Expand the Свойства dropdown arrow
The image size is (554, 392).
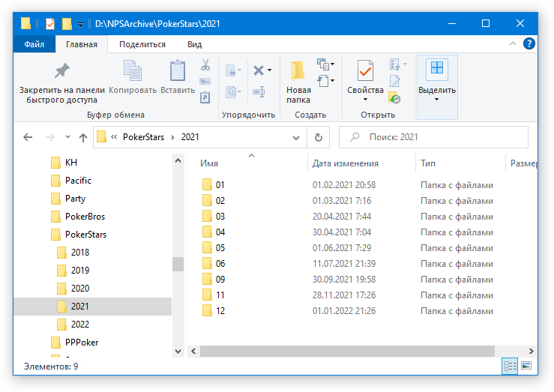tap(365, 100)
